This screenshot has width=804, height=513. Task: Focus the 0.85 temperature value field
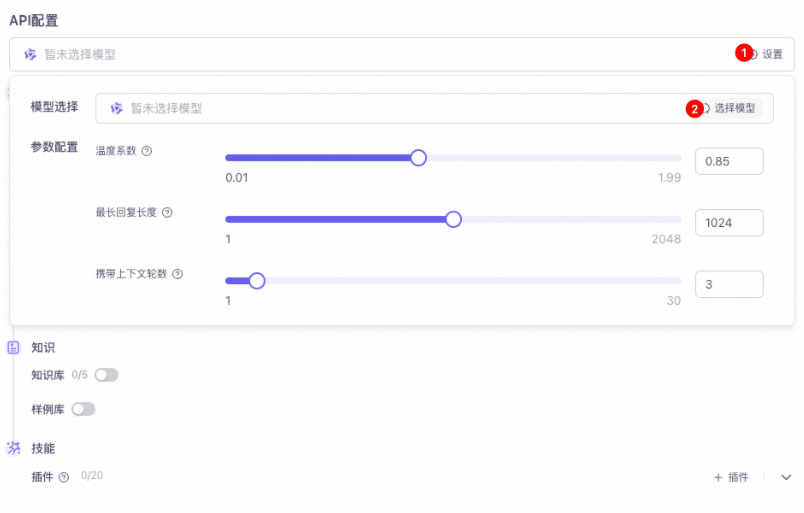click(x=729, y=161)
